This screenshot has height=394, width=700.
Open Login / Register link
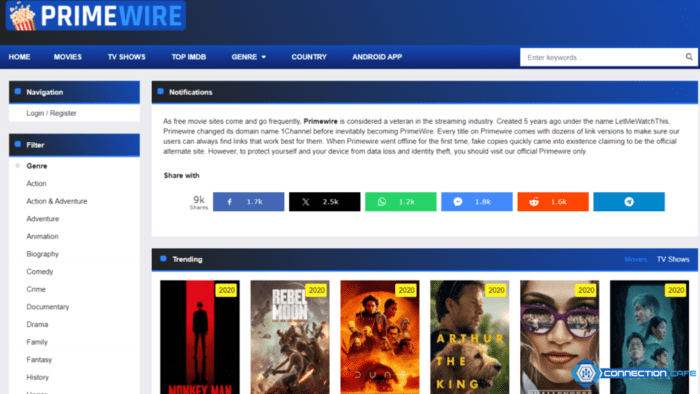coord(51,113)
